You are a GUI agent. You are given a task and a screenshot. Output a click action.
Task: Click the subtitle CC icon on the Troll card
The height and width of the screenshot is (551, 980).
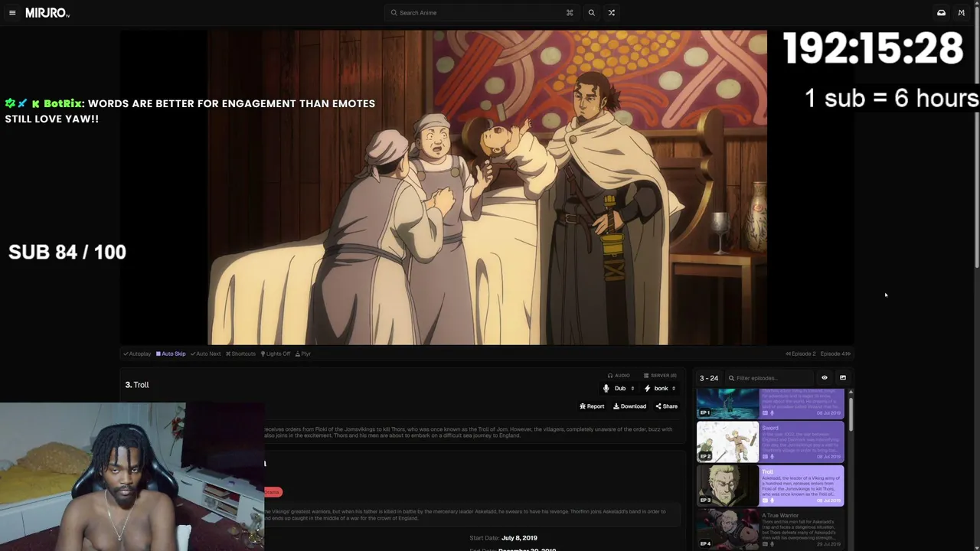[765, 500]
